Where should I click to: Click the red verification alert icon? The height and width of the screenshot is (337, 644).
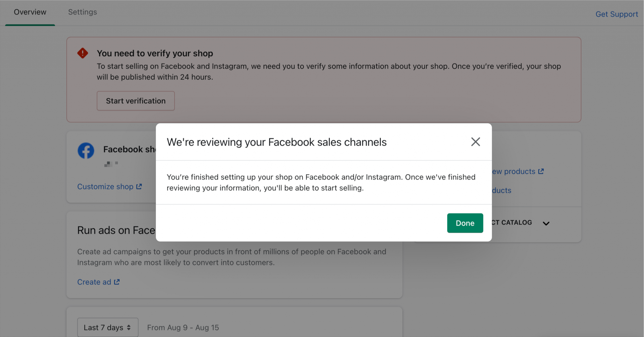click(82, 53)
